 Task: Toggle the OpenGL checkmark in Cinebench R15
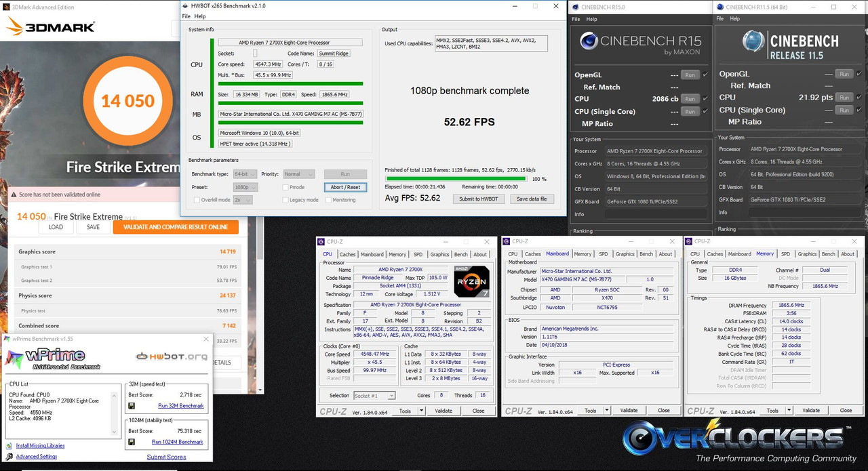point(705,75)
